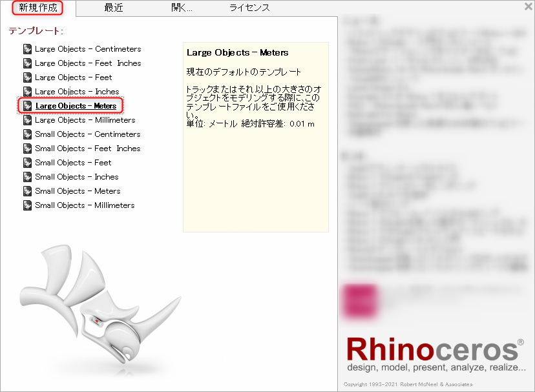Viewport: 535px width, 392px height.
Task: Close the Rhino splash window
Action: point(528,6)
